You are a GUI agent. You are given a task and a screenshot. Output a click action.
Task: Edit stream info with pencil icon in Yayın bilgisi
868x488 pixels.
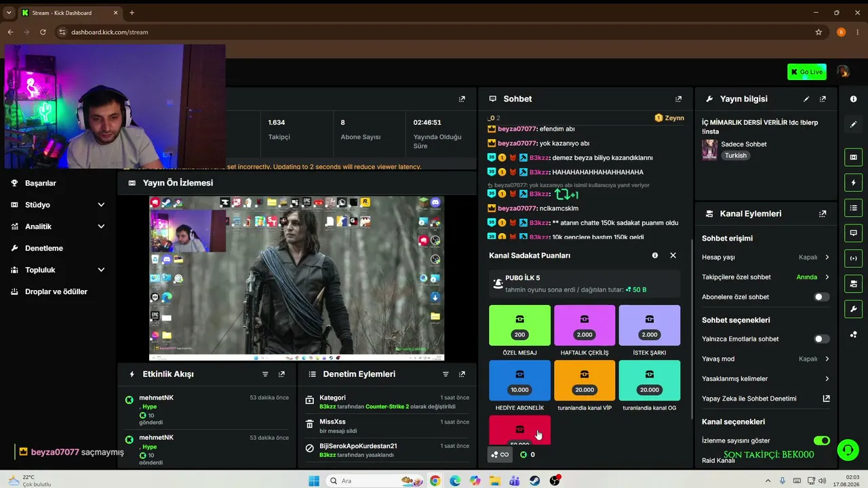(x=806, y=99)
